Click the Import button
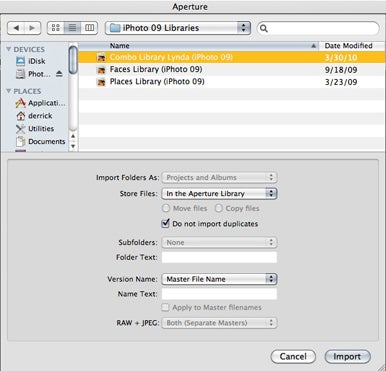Screen dimensions: 386x371 [x=347, y=356]
